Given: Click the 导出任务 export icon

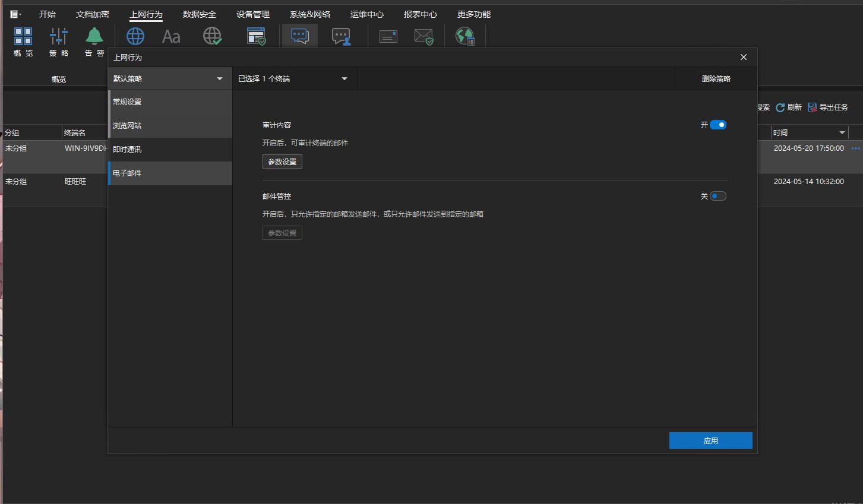Looking at the screenshot, I should pos(812,107).
